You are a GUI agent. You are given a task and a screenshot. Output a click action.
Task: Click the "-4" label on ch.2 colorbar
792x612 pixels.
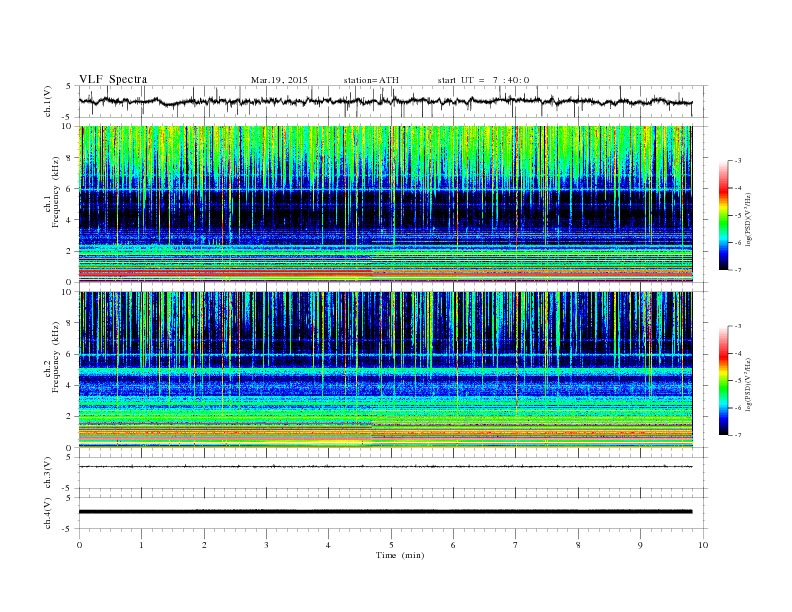(737, 353)
